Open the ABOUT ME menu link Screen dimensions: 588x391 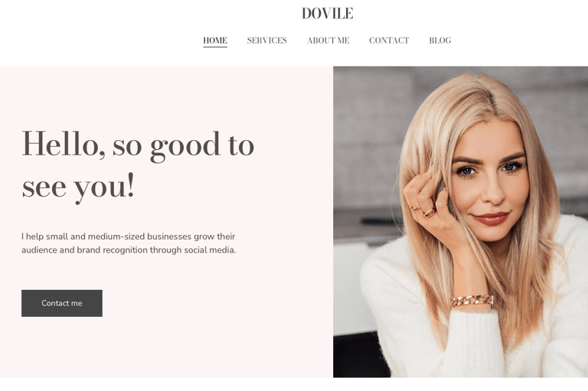click(x=328, y=40)
